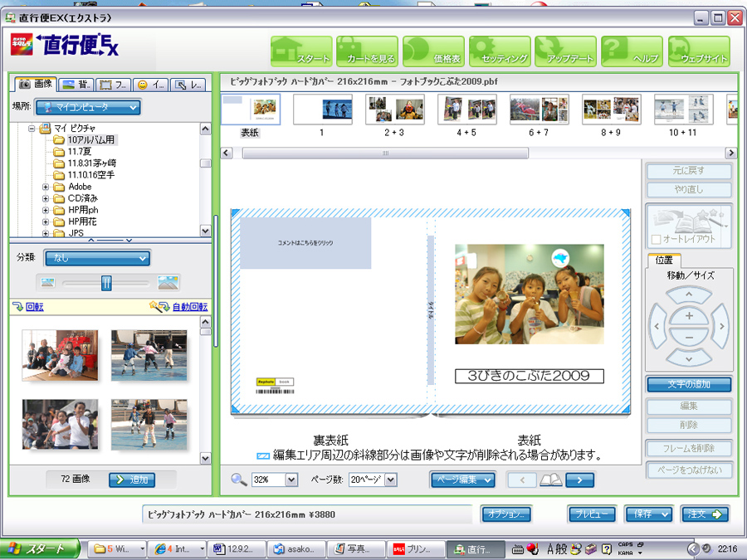747x560 pixels.
Task: Click the thumbnail size slider handle
Action: click(x=106, y=283)
